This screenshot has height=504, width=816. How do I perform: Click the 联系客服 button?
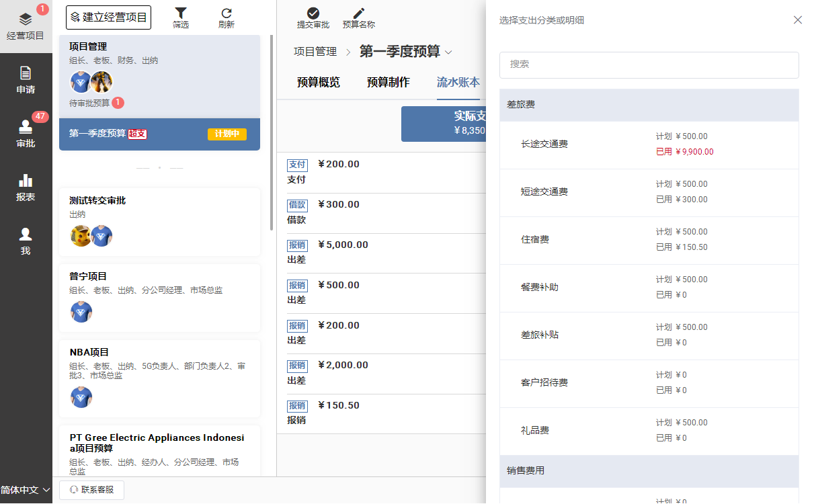[91, 490]
